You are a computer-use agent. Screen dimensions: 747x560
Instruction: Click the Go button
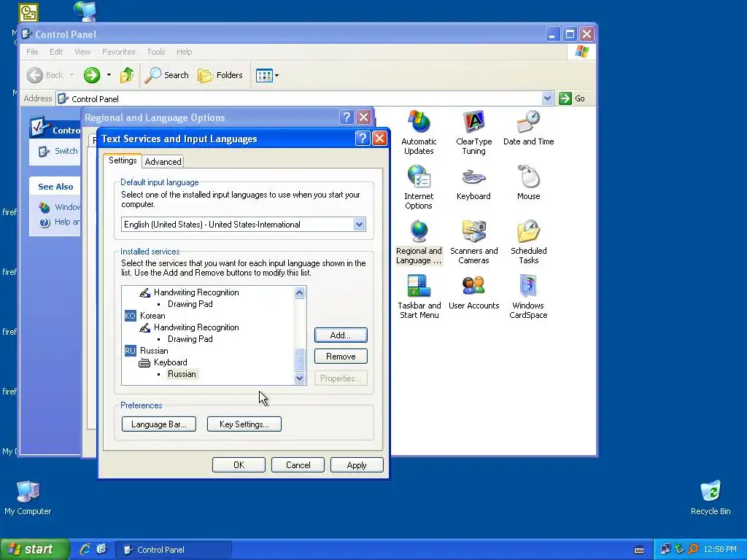[x=572, y=98]
